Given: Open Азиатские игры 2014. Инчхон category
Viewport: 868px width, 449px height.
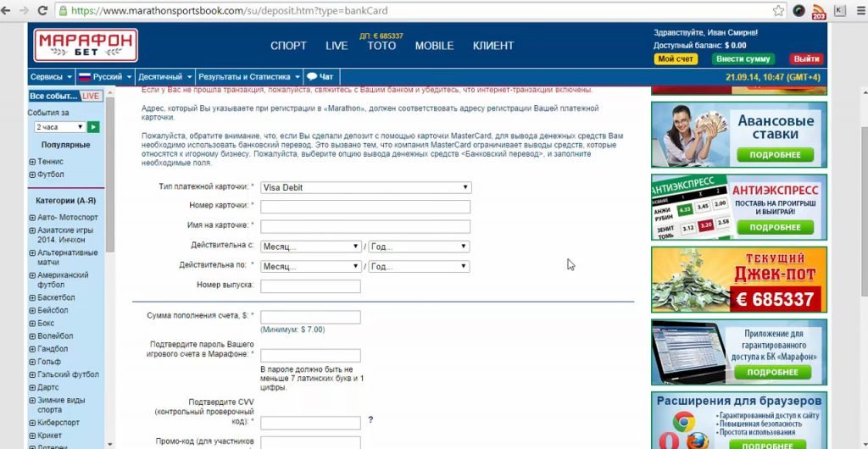Looking at the screenshot, I should (65, 235).
